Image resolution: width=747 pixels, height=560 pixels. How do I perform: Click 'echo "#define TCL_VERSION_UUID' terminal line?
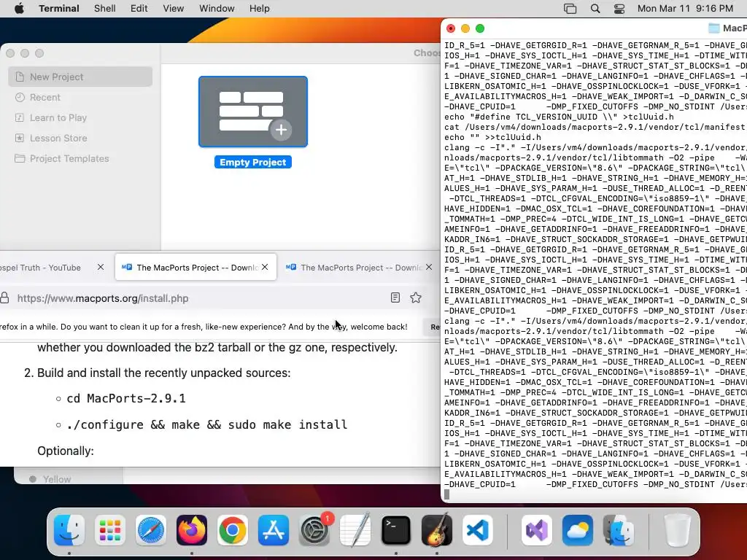560,117
